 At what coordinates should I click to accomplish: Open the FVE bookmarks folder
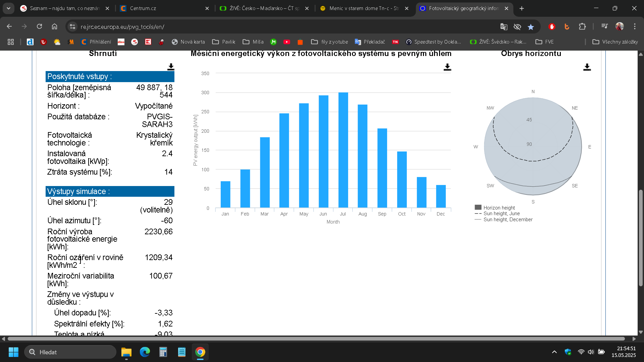(x=544, y=42)
